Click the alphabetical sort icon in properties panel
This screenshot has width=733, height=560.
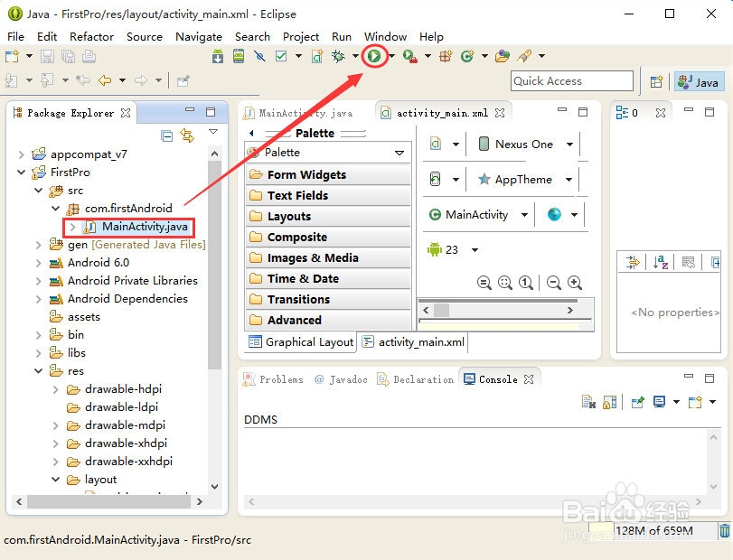661,262
